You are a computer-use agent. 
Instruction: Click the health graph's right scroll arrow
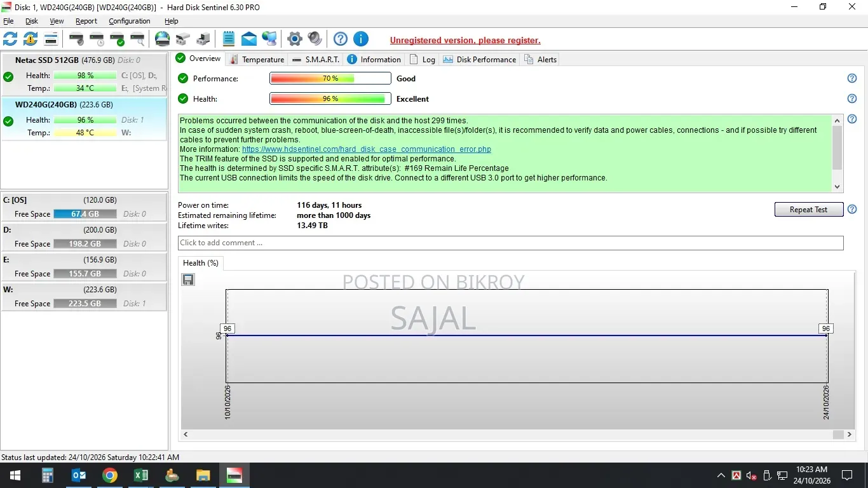tap(850, 435)
